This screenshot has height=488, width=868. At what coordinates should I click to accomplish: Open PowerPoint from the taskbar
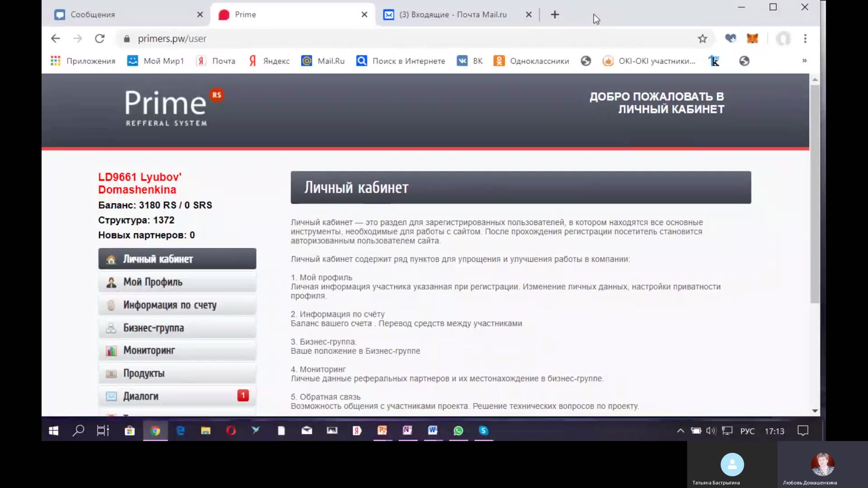tap(382, 430)
